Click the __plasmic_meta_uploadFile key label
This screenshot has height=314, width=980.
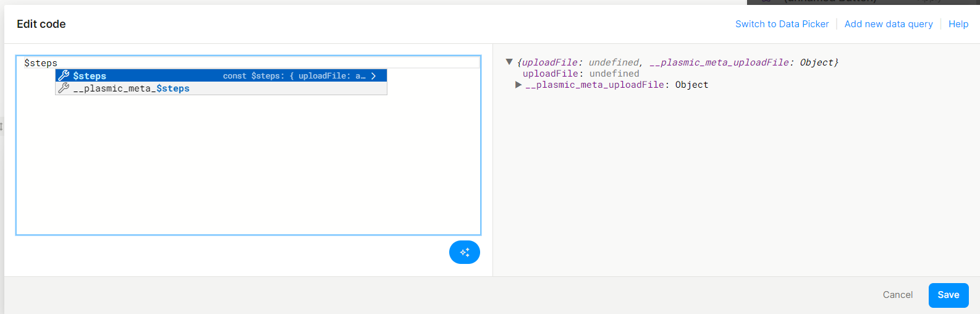[595, 85]
